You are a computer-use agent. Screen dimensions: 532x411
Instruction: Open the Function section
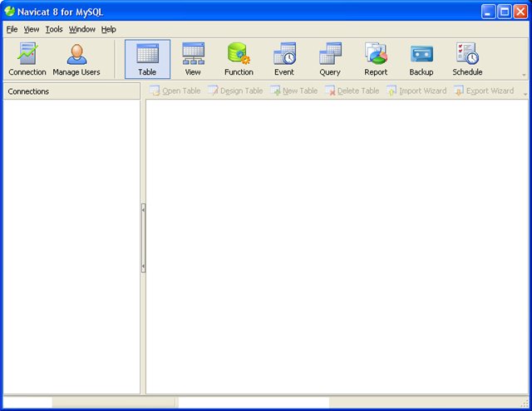239,59
